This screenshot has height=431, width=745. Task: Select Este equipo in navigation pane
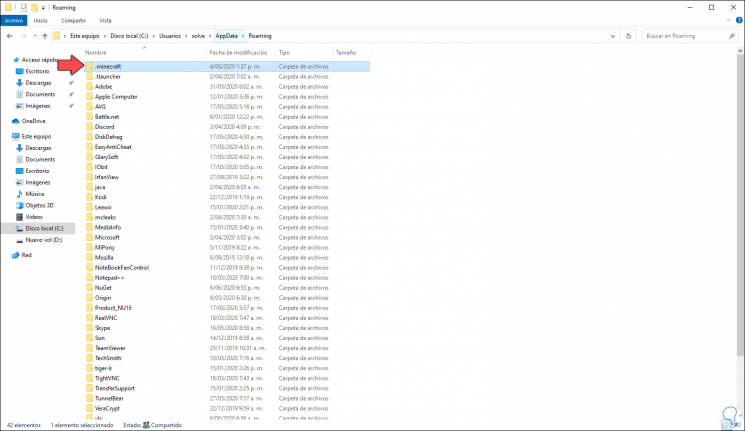[36, 136]
